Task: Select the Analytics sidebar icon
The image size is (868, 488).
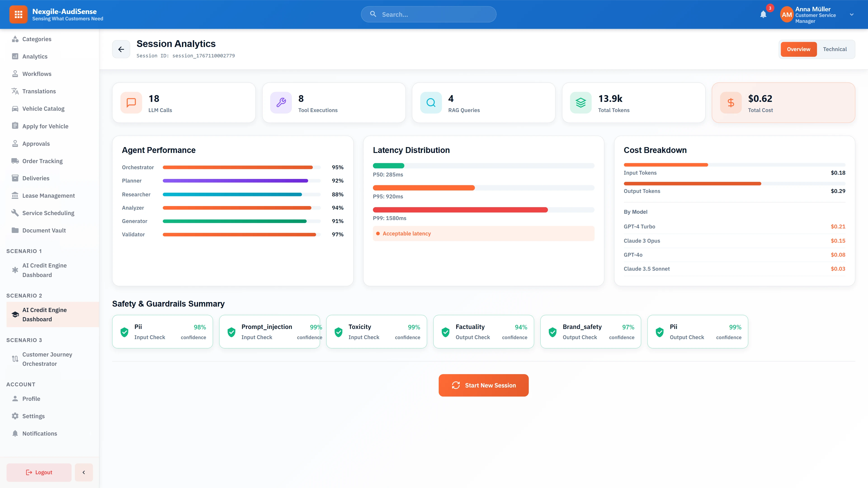Action: pyautogui.click(x=15, y=56)
